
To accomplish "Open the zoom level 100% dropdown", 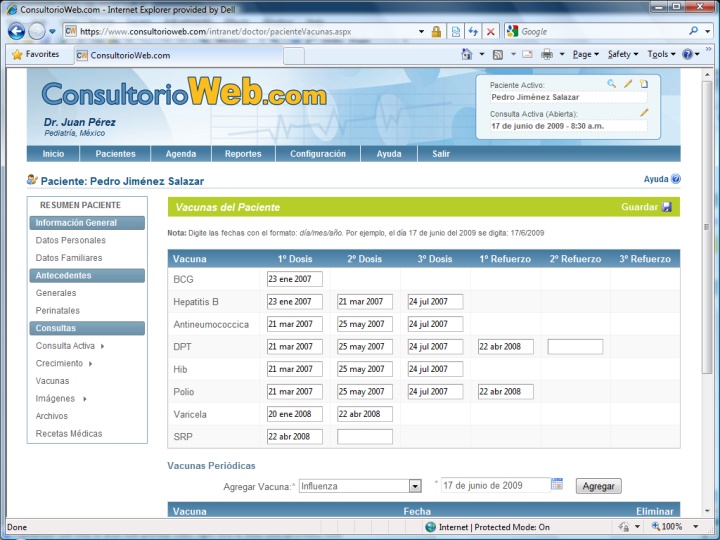I will [695, 527].
